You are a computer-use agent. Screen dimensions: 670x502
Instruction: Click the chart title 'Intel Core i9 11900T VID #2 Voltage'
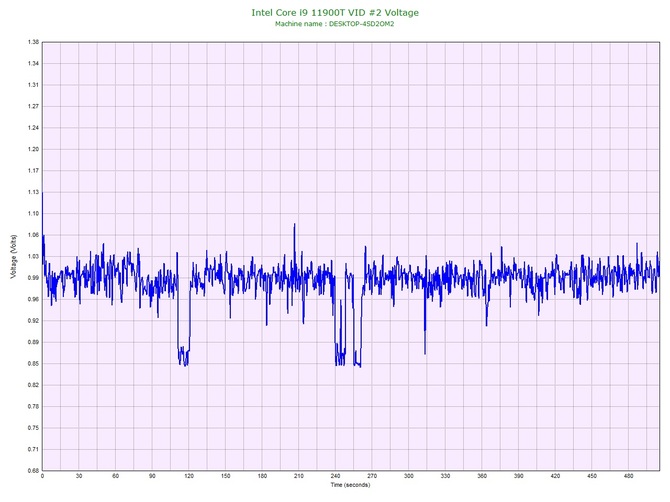[x=335, y=13]
